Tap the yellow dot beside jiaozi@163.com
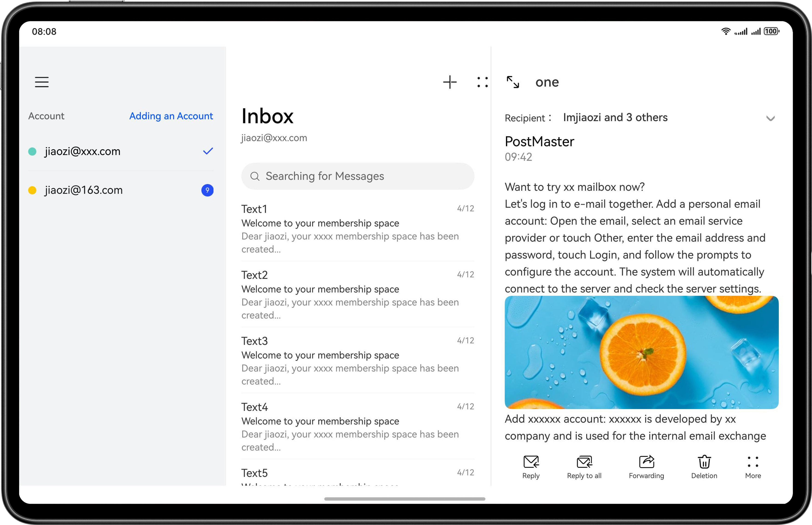Viewport: 812px width, 525px height. pyautogui.click(x=32, y=190)
